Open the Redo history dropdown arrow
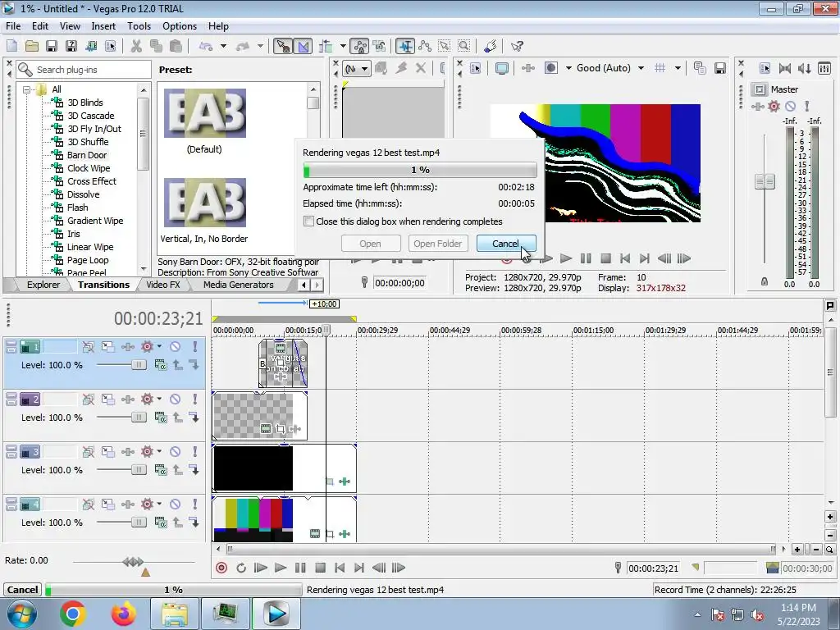 [x=260, y=46]
